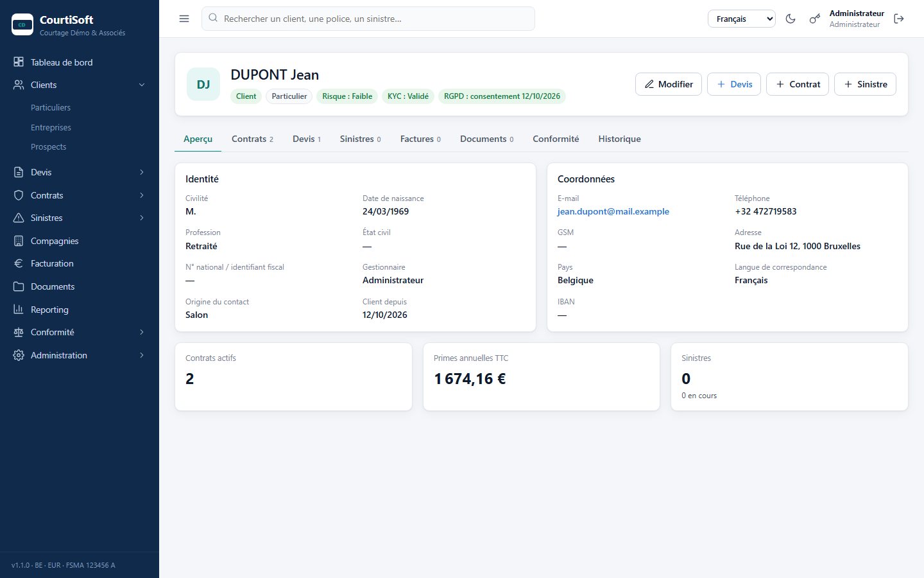This screenshot has width=924, height=578.
Task: Click the birth date 24/03/1969
Action: coord(386,211)
